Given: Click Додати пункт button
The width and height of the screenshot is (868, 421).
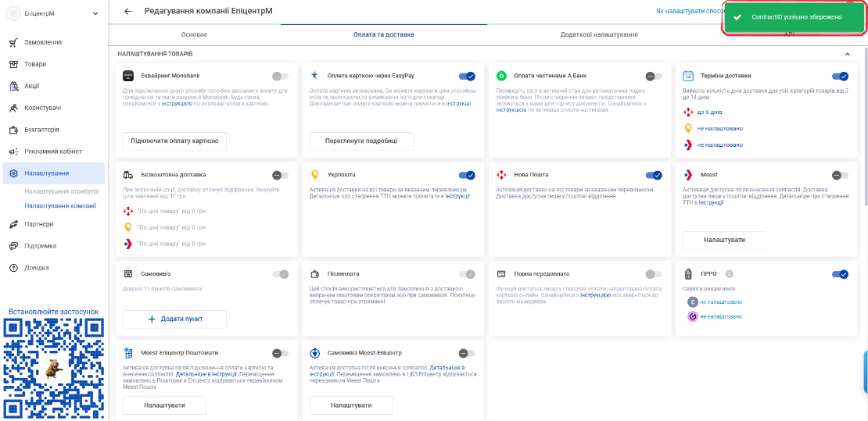Looking at the screenshot, I should 174,319.
